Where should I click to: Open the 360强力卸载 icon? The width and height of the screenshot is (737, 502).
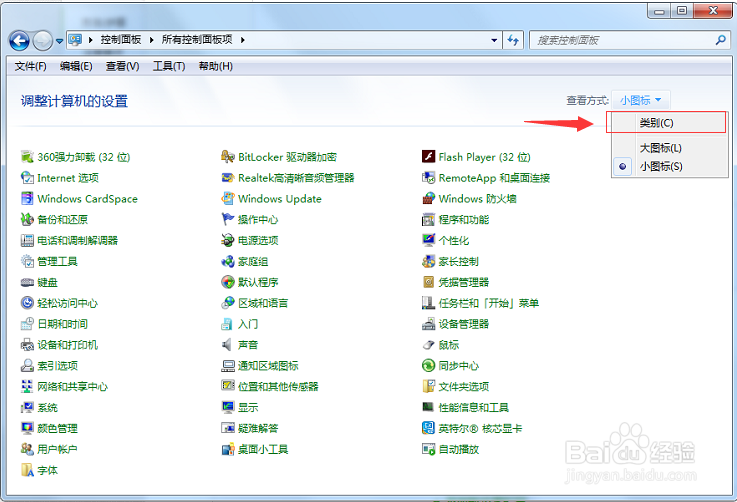pos(27,157)
